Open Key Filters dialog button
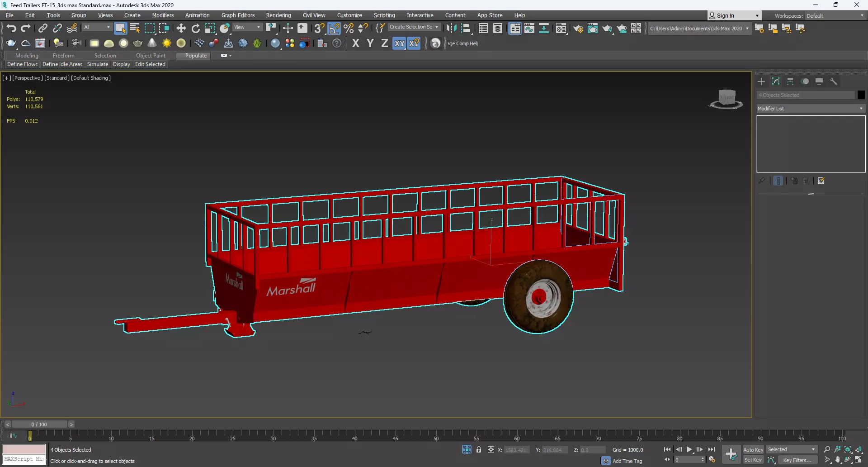The height and width of the screenshot is (467, 868). point(798,460)
